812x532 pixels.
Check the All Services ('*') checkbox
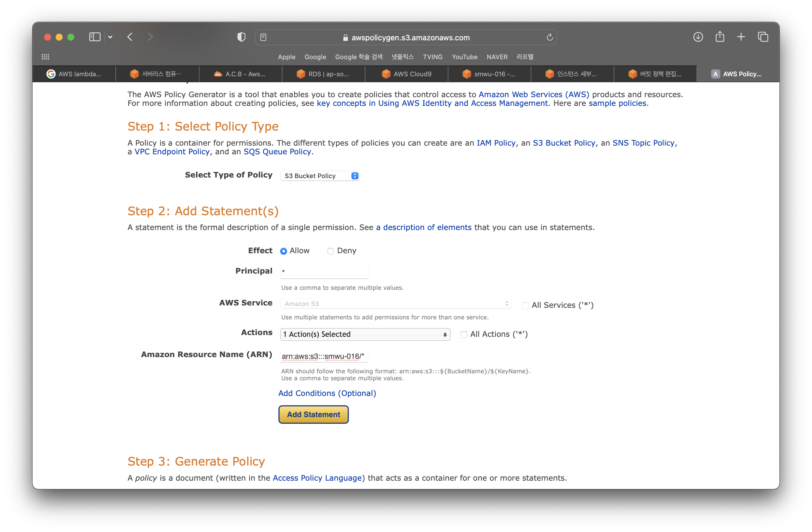click(x=525, y=305)
